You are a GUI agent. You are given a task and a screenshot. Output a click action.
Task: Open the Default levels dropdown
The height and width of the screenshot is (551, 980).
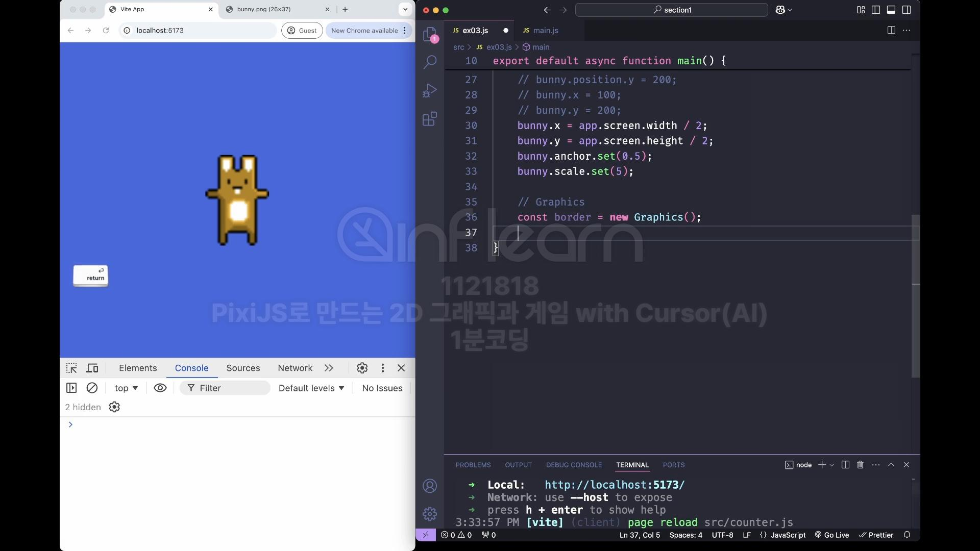pyautogui.click(x=311, y=388)
